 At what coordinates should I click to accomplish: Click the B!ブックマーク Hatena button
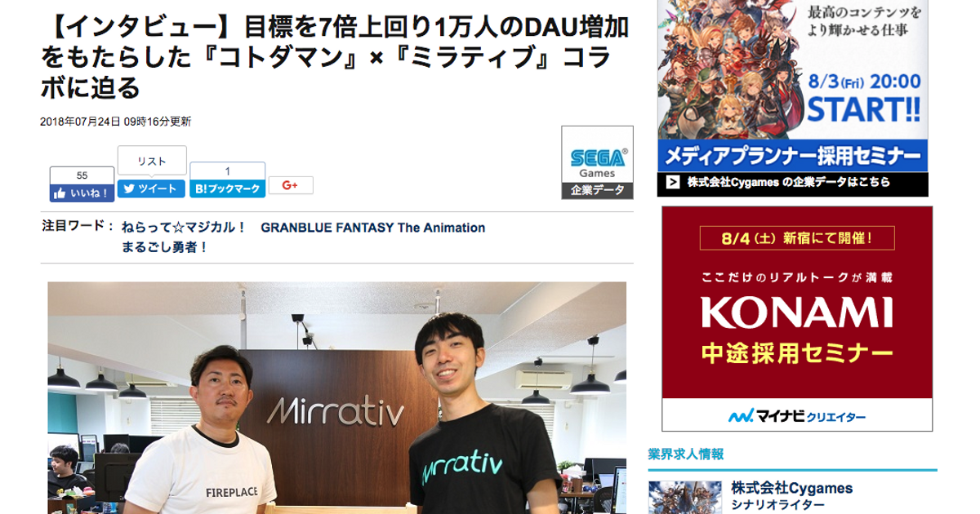228,188
